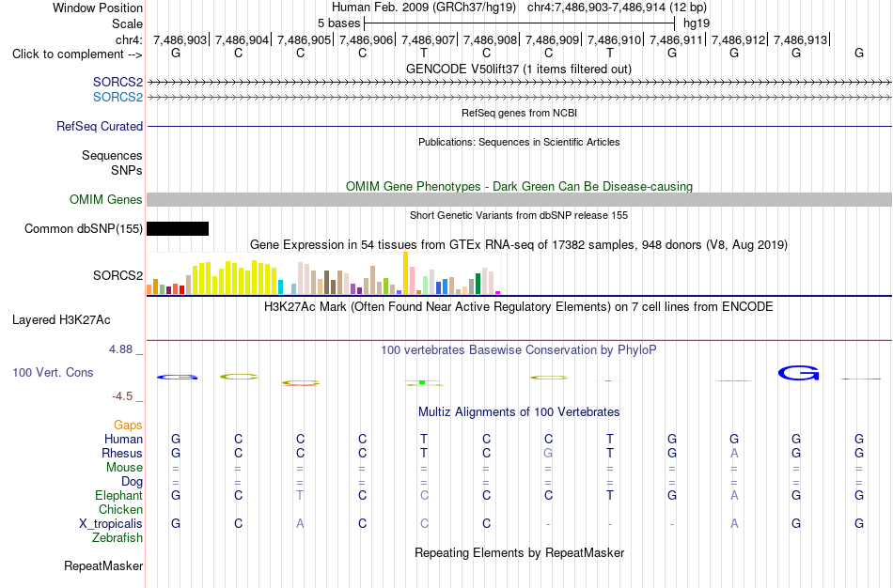Viewport: 893px width, 588px height.
Task: Click the 4.88 PhyloP upper scale value
Action: [x=121, y=349]
